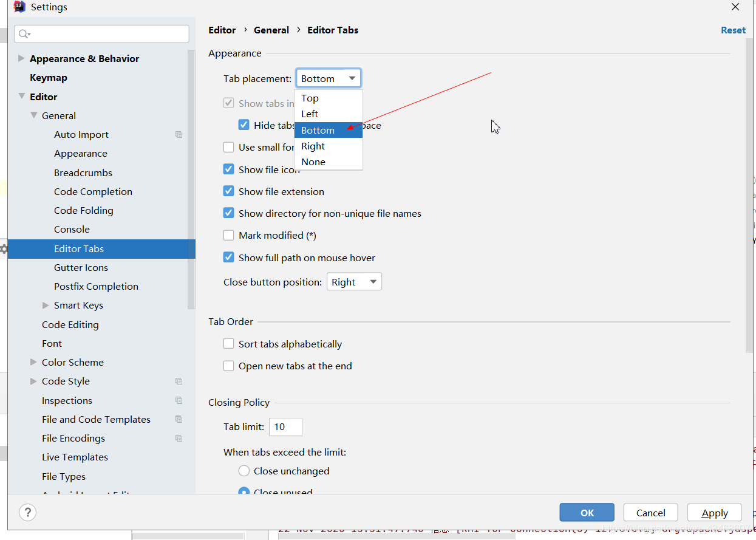The width and height of the screenshot is (756, 540).
Task: Click Editor in the breadcrumb path
Action: click(222, 30)
